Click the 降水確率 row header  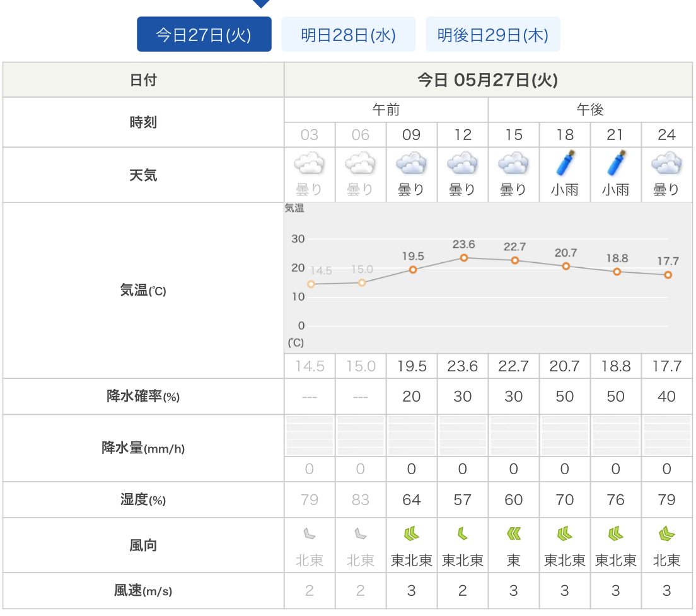tap(143, 397)
